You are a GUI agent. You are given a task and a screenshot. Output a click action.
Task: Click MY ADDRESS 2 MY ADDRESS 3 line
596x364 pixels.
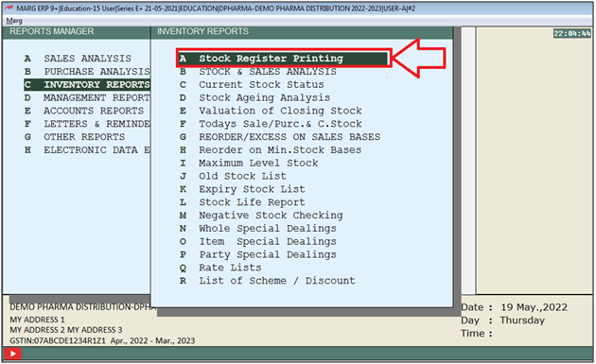pyautogui.click(x=66, y=330)
